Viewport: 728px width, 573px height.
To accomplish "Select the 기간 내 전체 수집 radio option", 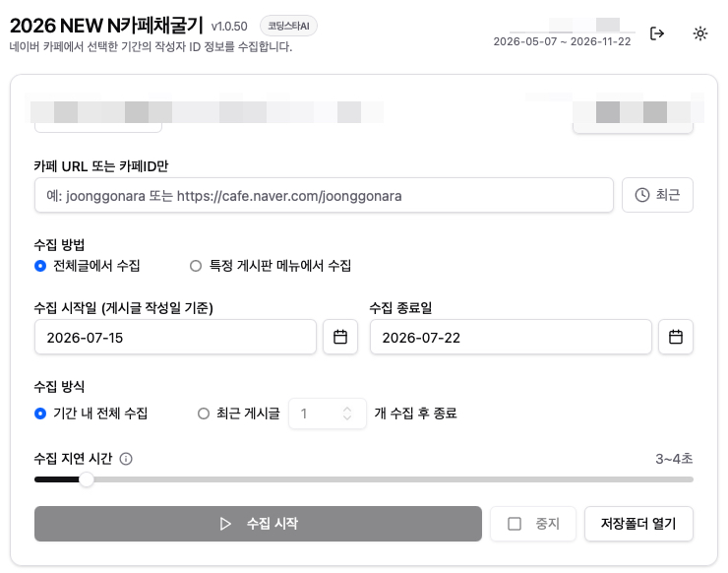I will tap(40, 414).
